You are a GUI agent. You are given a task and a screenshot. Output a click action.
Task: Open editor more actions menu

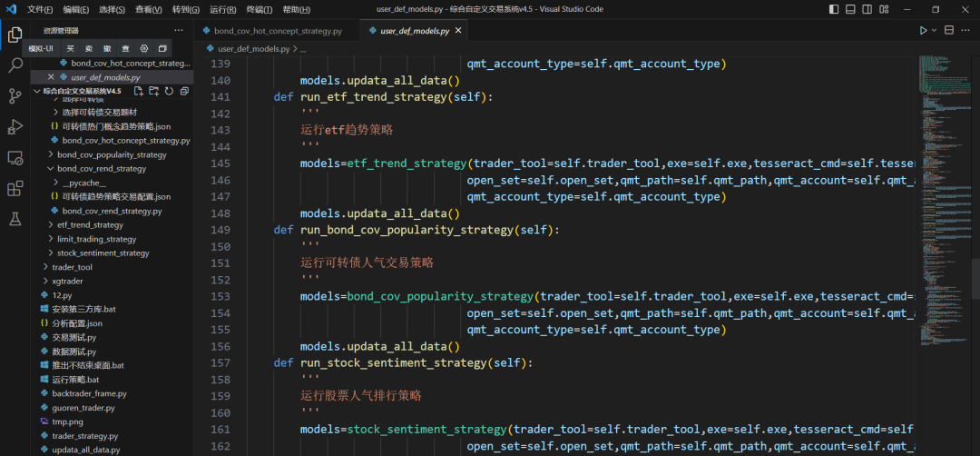(x=965, y=30)
